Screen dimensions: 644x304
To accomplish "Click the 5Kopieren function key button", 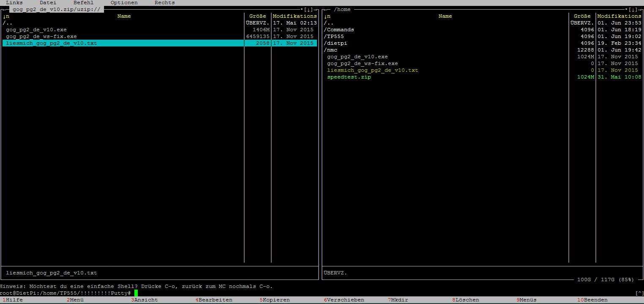I will click(275, 300).
